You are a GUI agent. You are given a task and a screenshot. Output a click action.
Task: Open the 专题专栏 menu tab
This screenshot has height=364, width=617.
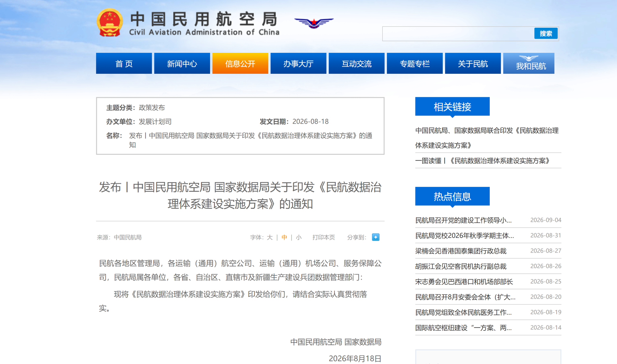[415, 63]
